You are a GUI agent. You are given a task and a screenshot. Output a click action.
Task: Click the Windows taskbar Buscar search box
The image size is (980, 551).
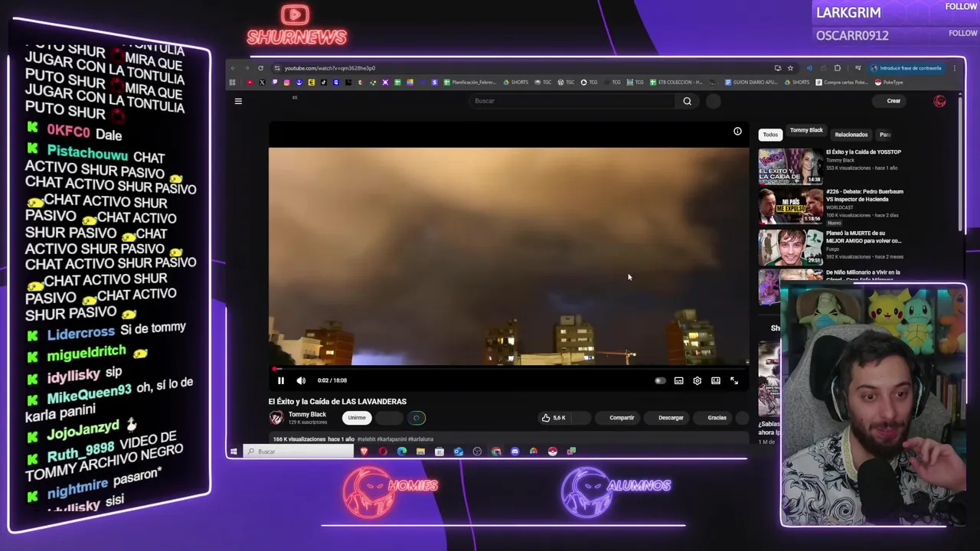click(298, 452)
